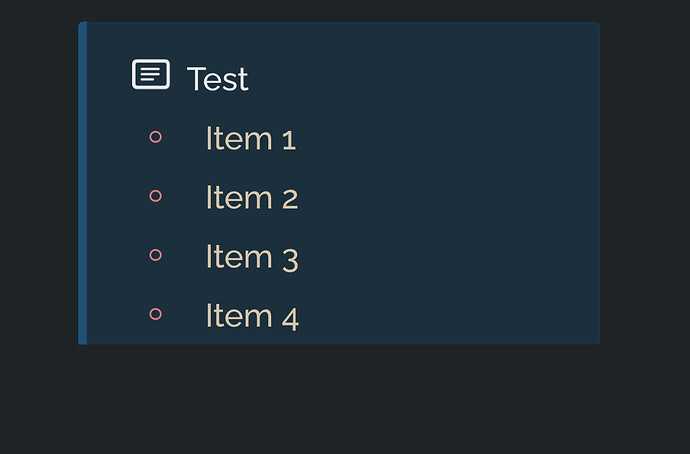Click the callout note icon beside Test
This screenshot has height=454, width=690.
pyautogui.click(x=151, y=74)
